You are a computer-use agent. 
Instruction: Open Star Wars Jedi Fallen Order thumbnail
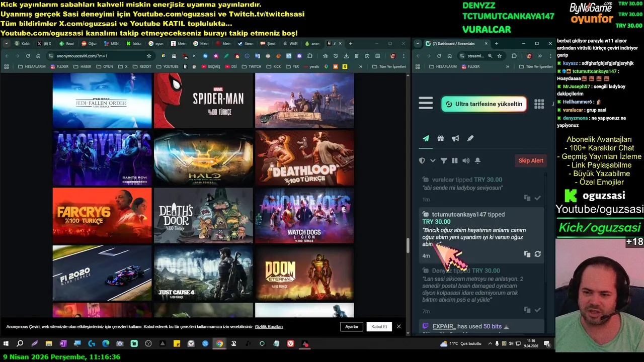pos(102,101)
